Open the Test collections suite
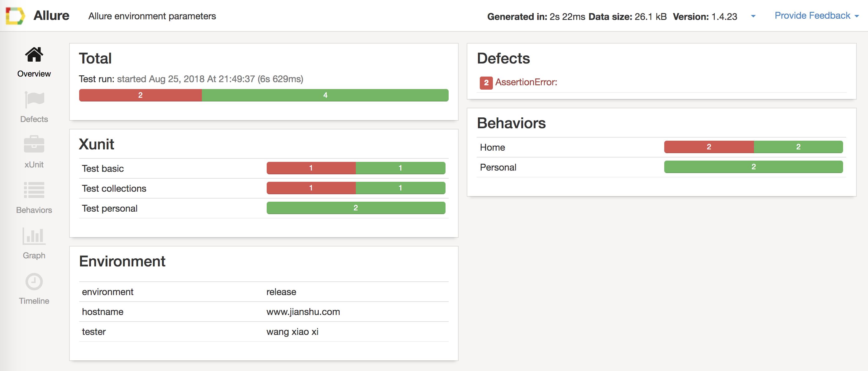The height and width of the screenshot is (371, 868). 114,189
